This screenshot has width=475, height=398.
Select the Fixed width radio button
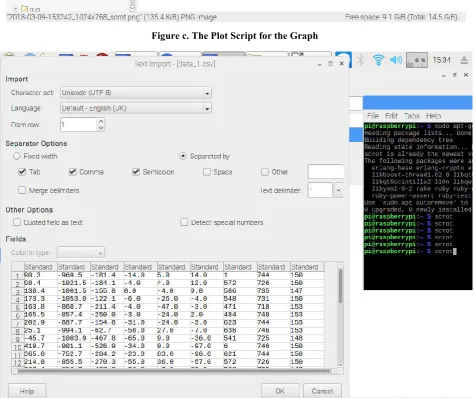[x=17, y=156]
